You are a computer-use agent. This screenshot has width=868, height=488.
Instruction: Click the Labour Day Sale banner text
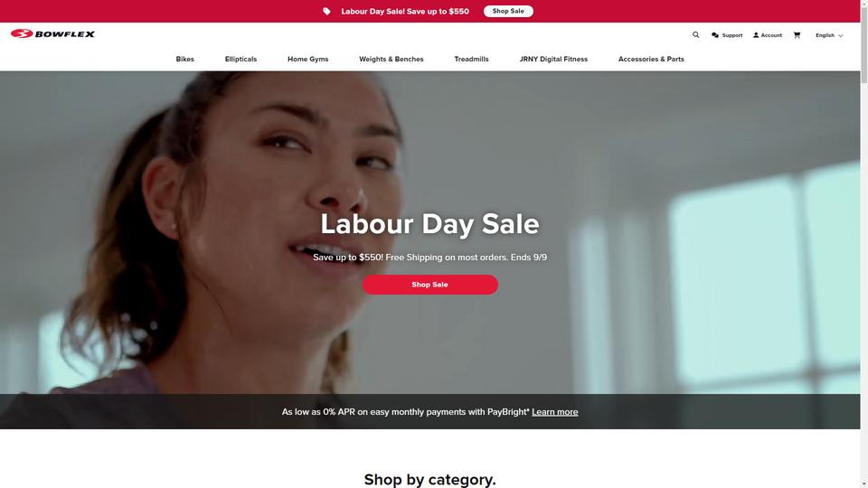pos(405,11)
